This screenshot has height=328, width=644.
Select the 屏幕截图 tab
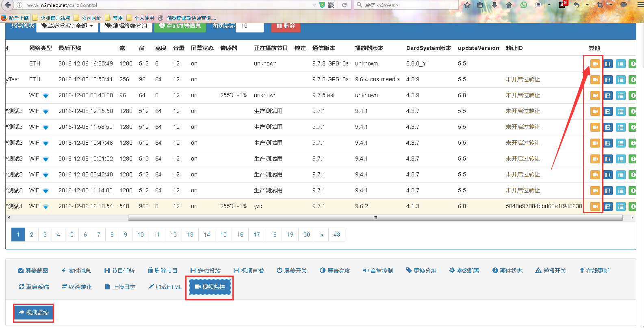click(33, 271)
